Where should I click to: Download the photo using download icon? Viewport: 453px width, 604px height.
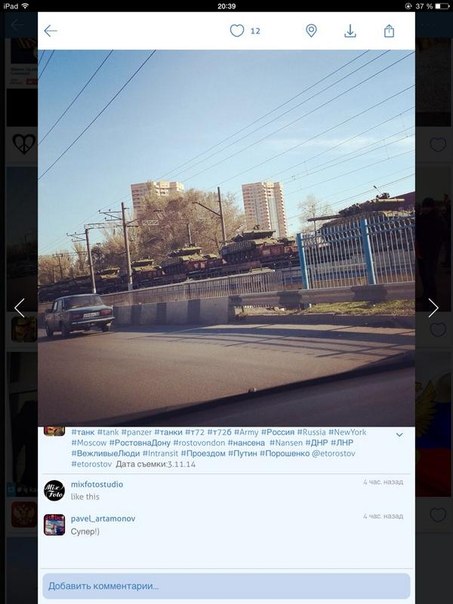tap(350, 31)
